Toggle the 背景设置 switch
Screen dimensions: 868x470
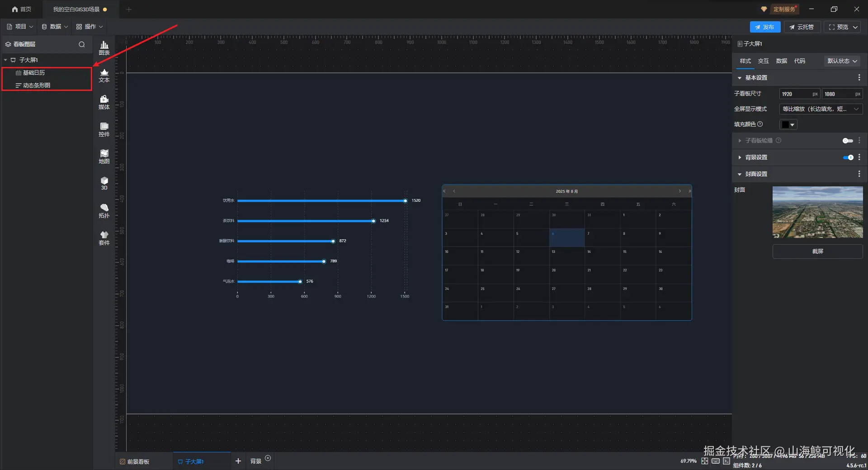pos(848,157)
